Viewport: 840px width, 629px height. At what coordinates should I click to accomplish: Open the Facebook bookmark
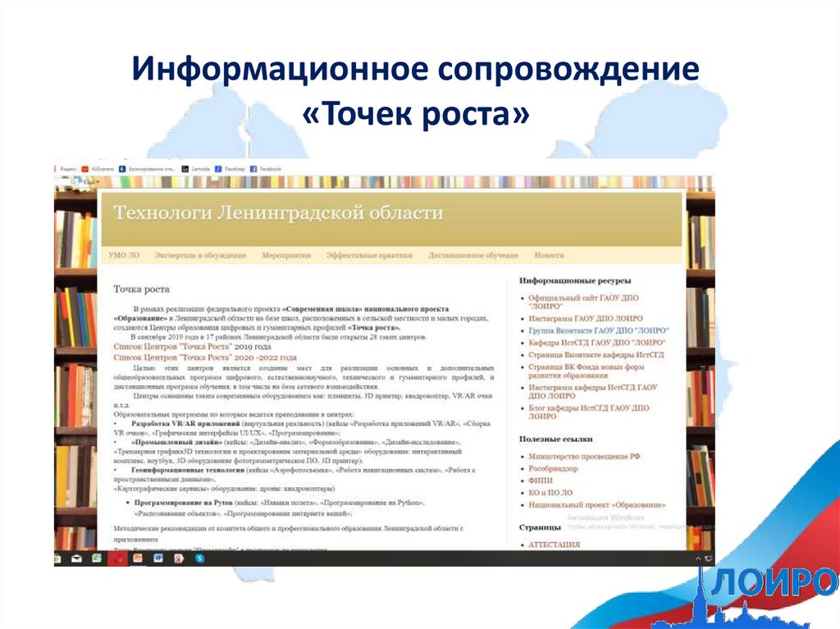coord(266,169)
